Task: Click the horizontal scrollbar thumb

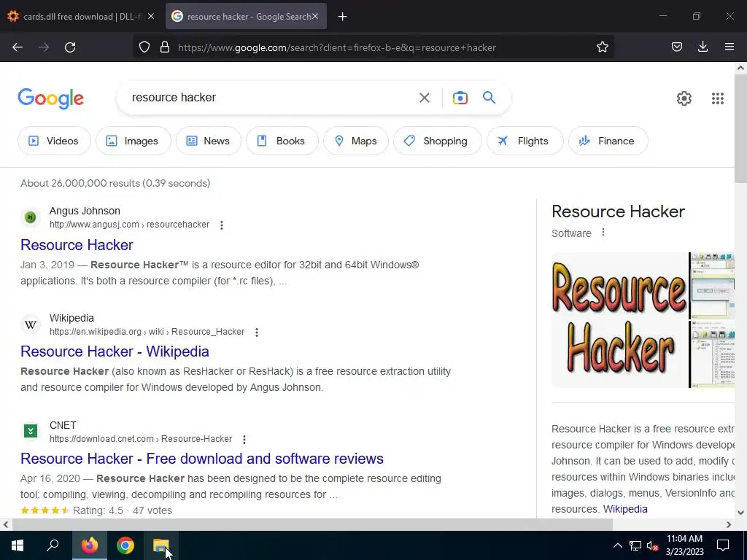Action: tap(312, 525)
